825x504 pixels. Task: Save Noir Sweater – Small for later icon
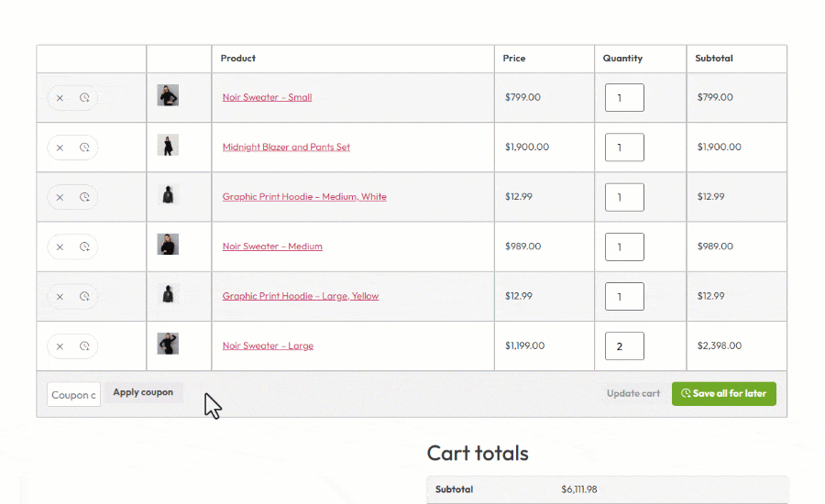(84, 97)
